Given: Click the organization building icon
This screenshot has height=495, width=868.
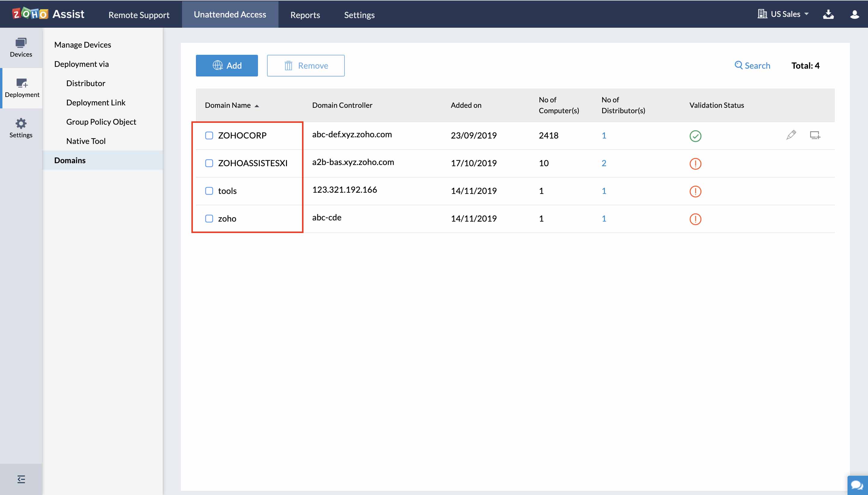Looking at the screenshot, I should point(762,14).
